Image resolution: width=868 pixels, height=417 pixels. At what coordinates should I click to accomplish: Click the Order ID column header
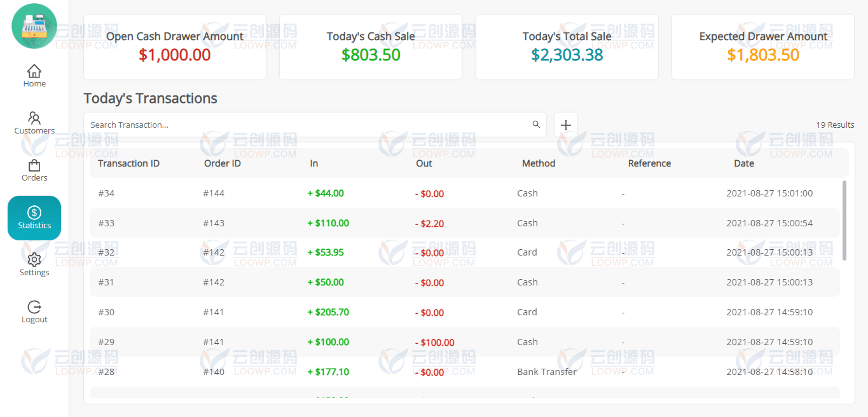tap(223, 163)
